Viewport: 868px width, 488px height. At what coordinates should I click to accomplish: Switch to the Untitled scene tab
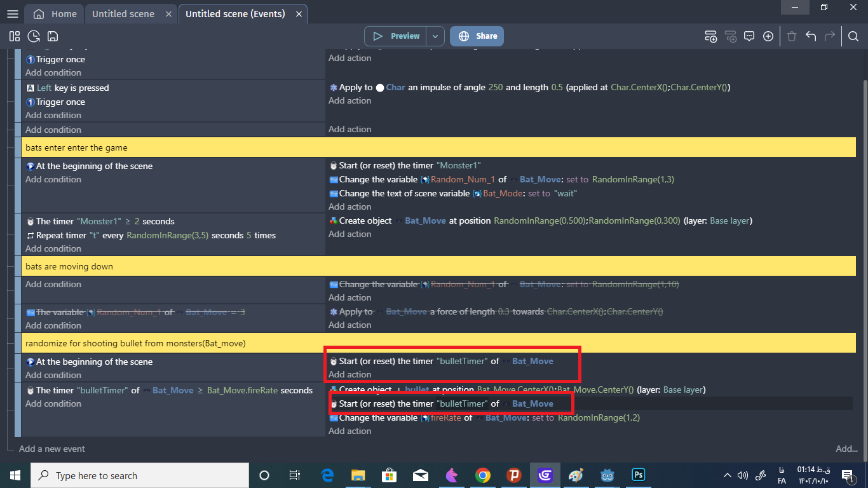pos(123,14)
